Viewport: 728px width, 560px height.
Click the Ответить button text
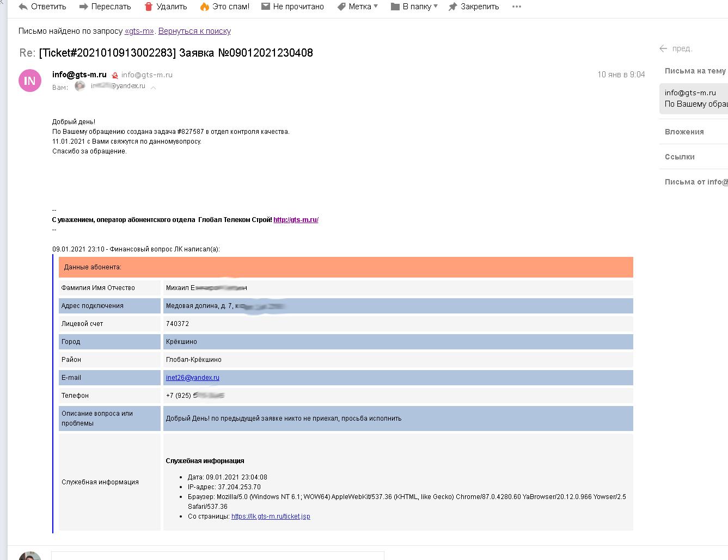[48, 7]
